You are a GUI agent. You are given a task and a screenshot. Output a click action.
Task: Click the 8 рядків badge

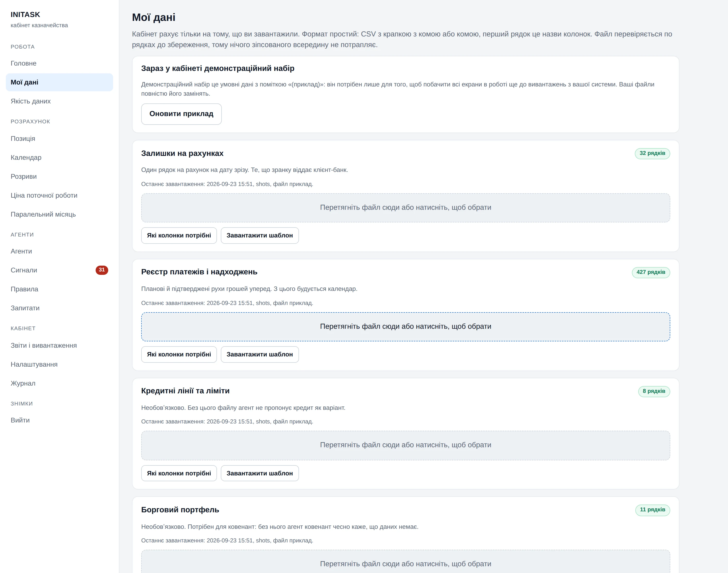[654, 391]
